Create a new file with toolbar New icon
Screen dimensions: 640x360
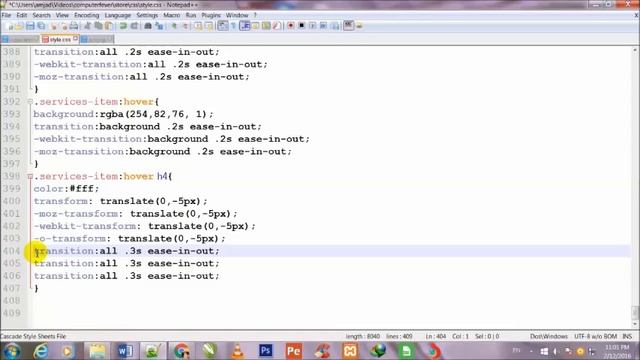10,26
